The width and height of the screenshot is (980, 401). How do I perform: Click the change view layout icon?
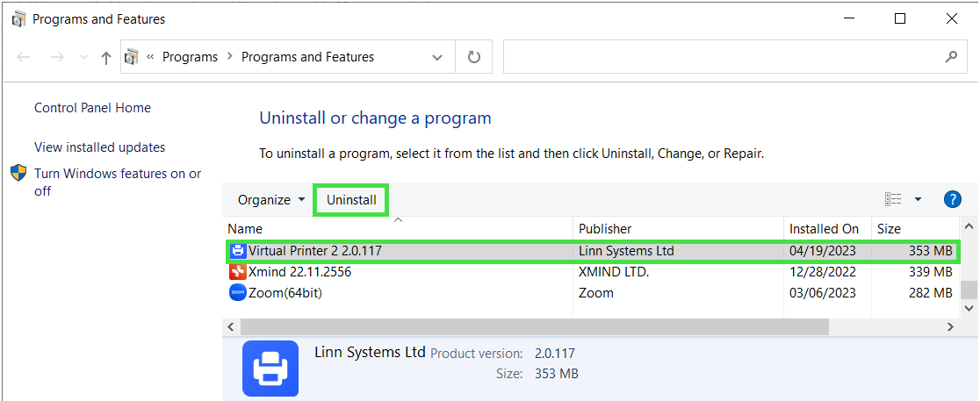(x=894, y=199)
